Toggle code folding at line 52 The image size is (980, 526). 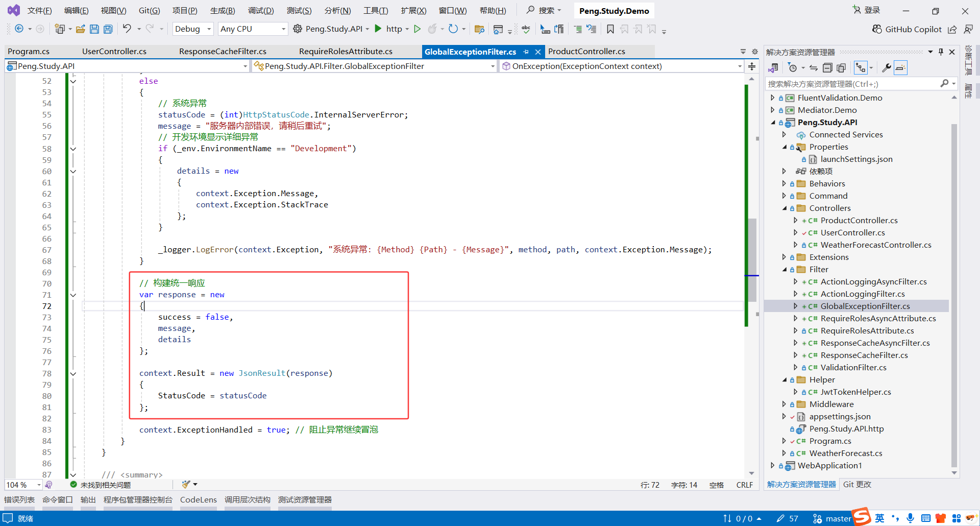pyautogui.click(x=73, y=81)
